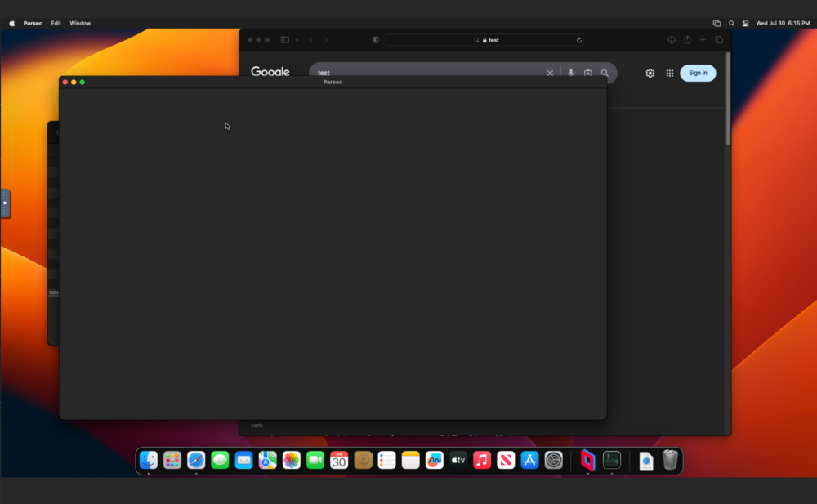Click Safari's reload page icon
Image resolution: width=817 pixels, height=504 pixels.
tap(579, 40)
